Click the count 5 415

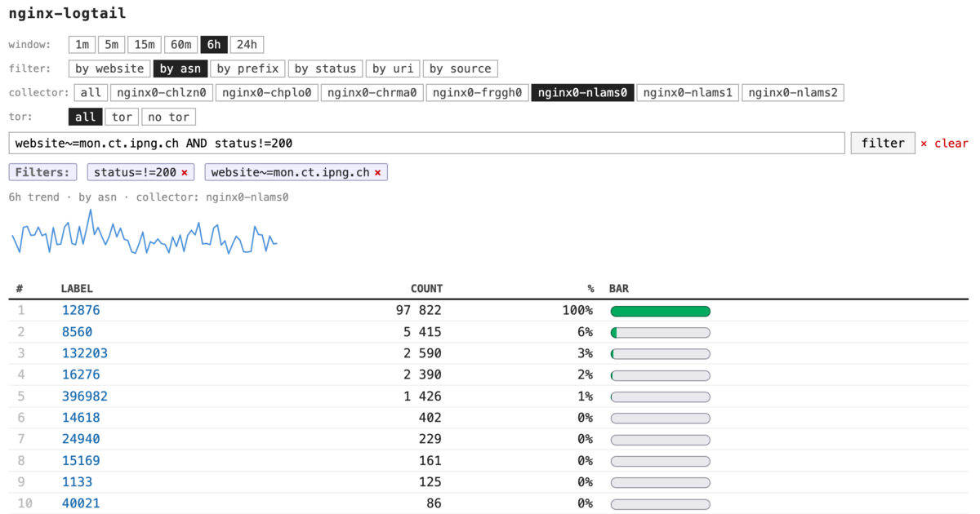click(x=422, y=332)
